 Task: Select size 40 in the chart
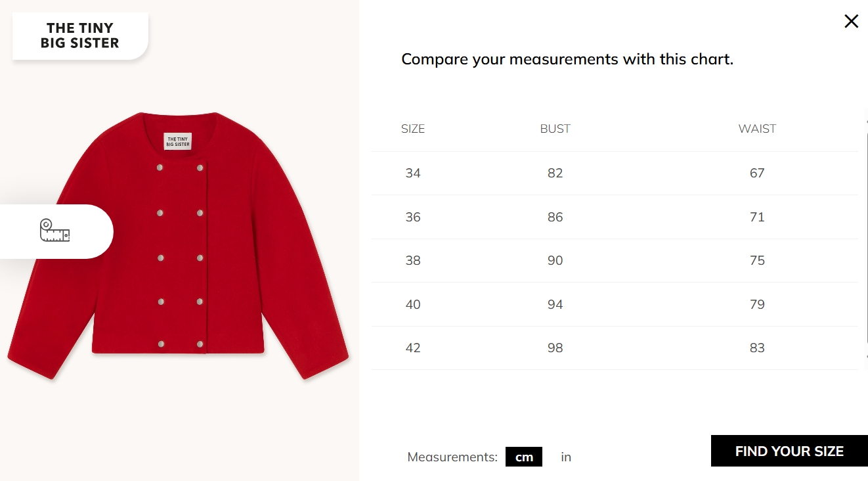point(413,304)
